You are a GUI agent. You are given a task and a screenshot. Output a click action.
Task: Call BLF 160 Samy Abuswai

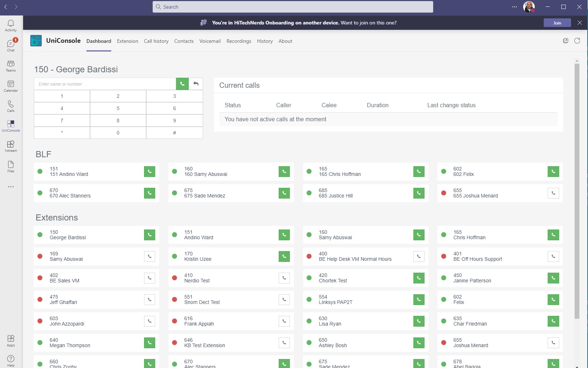point(284,172)
